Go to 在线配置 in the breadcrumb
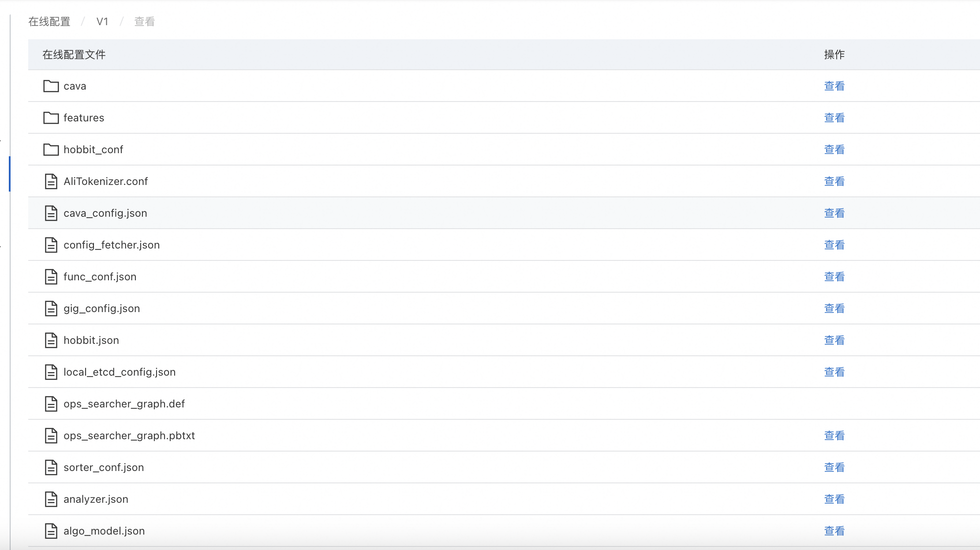 click(x=49, y=22)
